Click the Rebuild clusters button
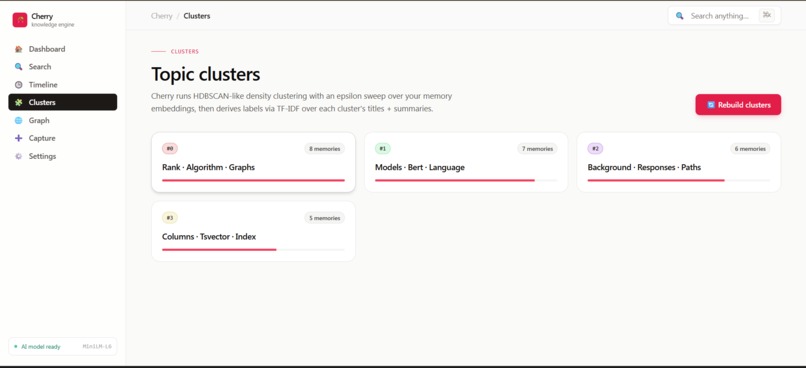Screen dimensions: 806x368 738,105
